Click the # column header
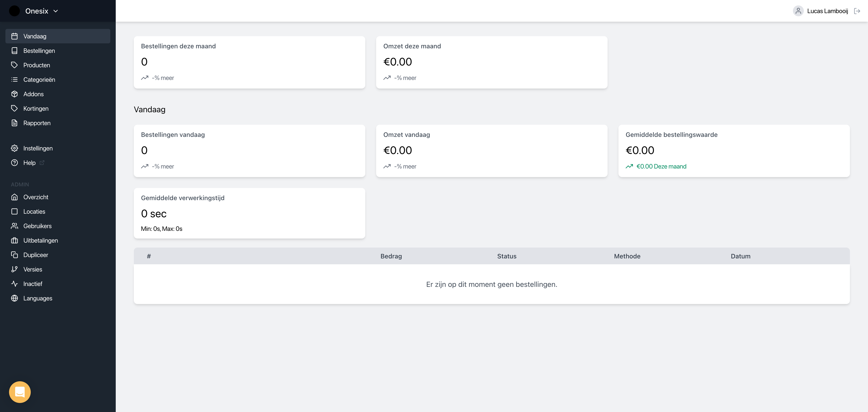The image size is (868, 412). (149, 256)
